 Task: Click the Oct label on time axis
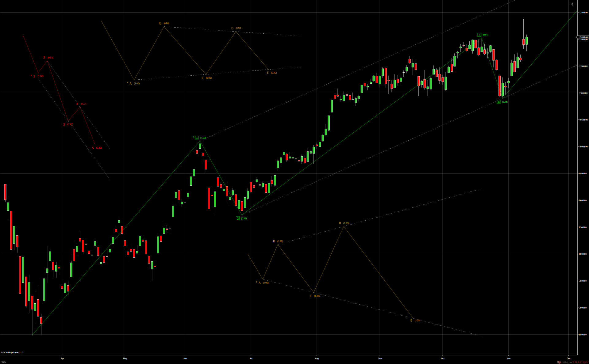point(443,358)
